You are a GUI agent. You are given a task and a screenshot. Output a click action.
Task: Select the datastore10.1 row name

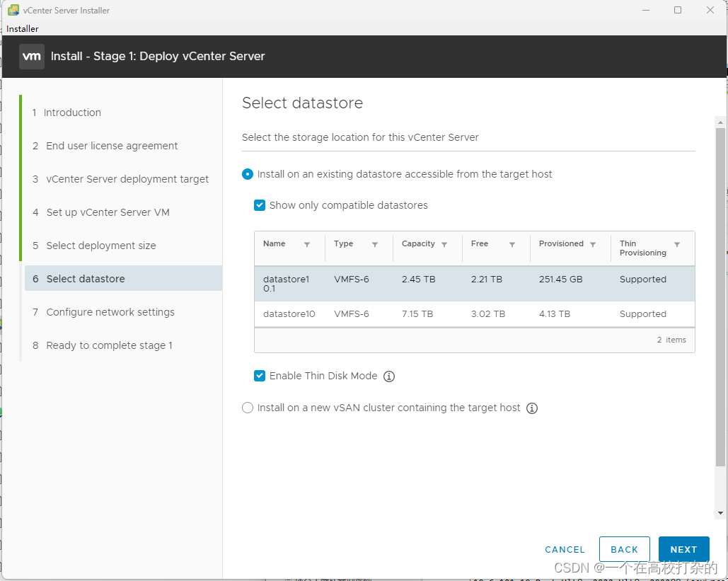click(286, 284)
